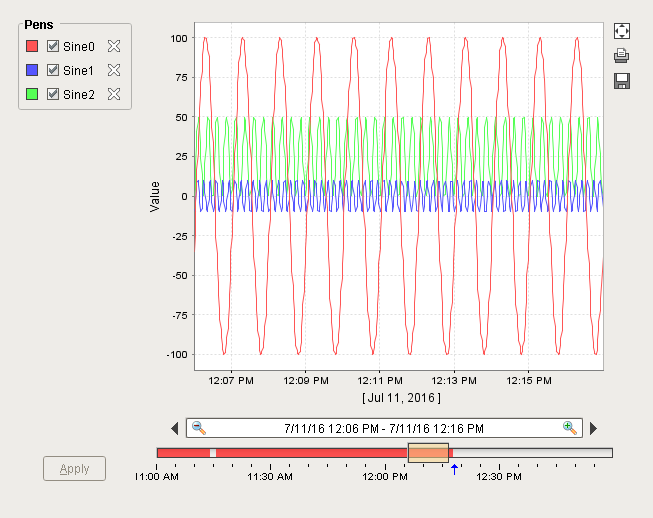Click the maximize chart icon
The width and height of the screenshot is (653, 518).
coord(621,31)
